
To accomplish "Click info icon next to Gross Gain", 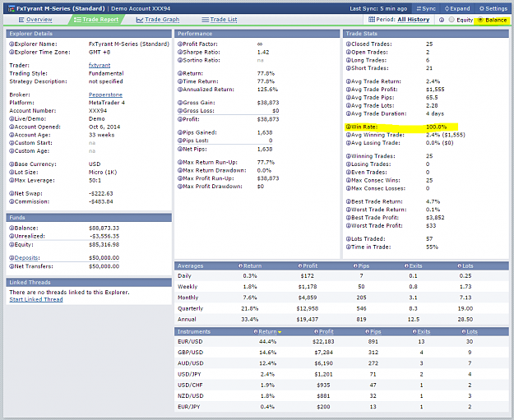I will [180, 103].
